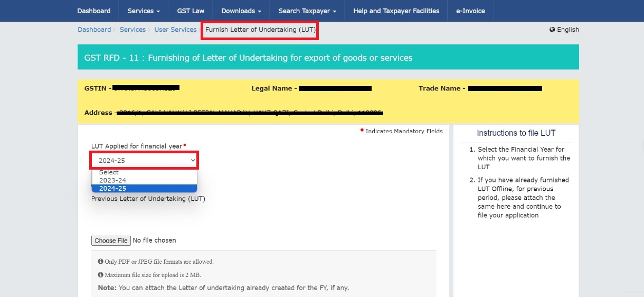Expand the Search Taxpayer menu
Viewport: 644px width, 297px height.
coord(307,11)
